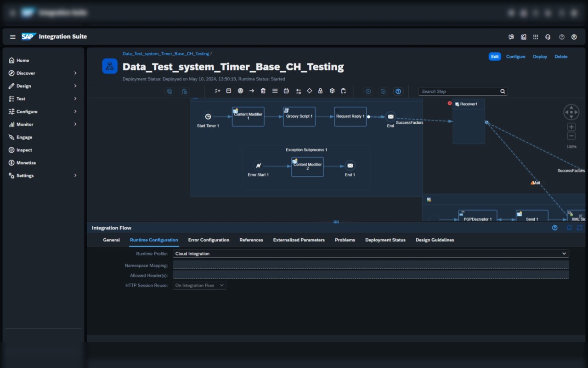The width and height of the screenshot is (588, 368).
Task: Expand the Test sidebar chevron
Action: (x=75, y=99)
